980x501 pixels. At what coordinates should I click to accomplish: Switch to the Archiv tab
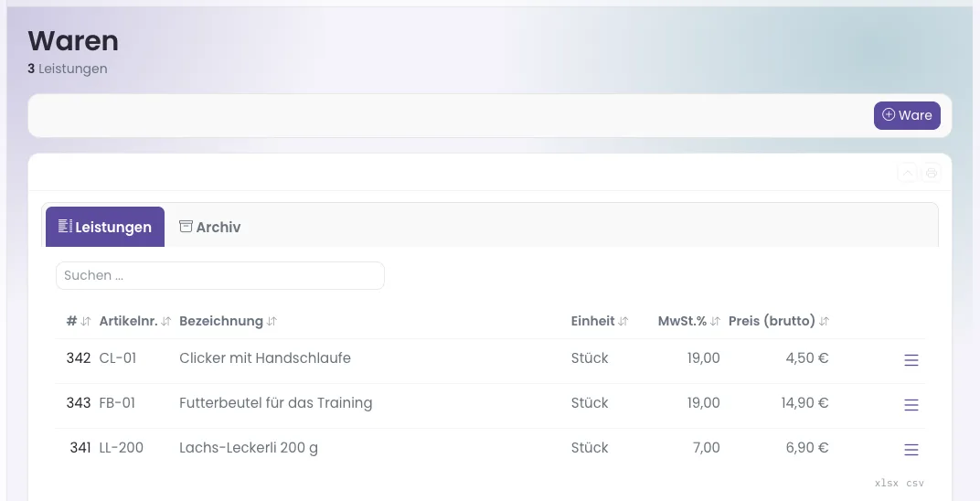click(210, 227)
